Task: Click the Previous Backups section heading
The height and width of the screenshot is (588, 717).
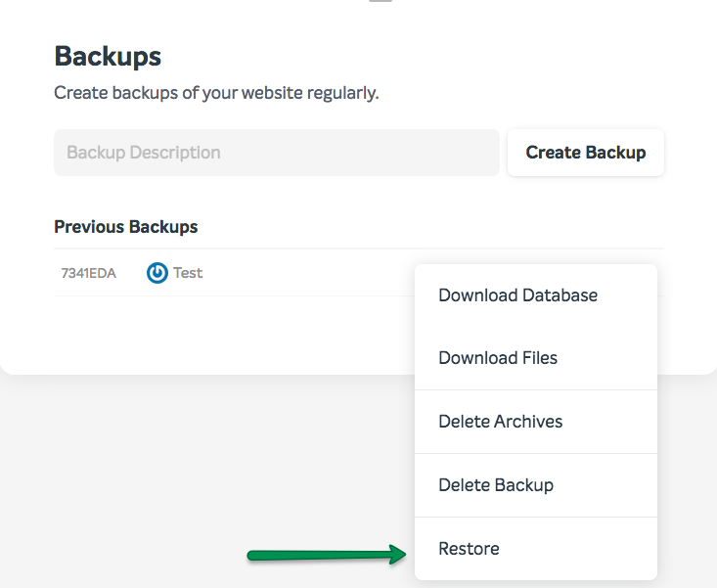Action: pyautogui.click(x=126, y=227)
